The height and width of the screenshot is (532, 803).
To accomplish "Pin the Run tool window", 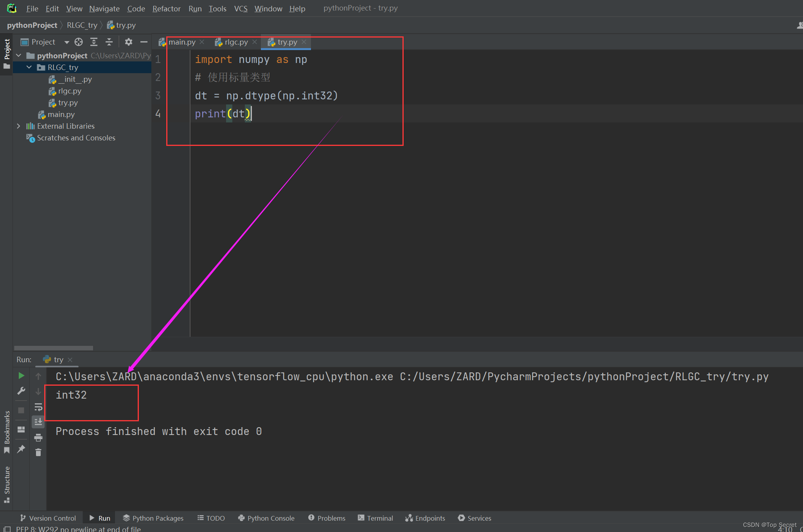I will click(22, 449).
